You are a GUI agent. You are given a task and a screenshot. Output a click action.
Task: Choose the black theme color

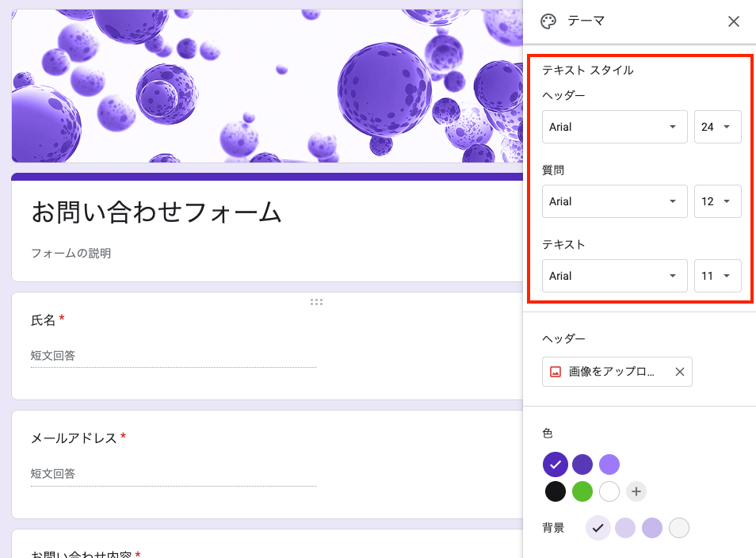(556, 491)
